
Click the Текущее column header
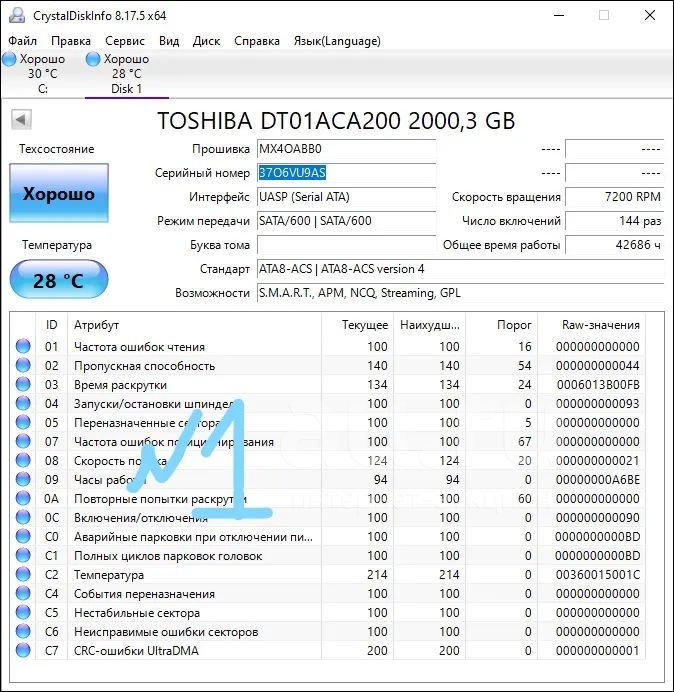pyautogui.click(x=358, y=325)
